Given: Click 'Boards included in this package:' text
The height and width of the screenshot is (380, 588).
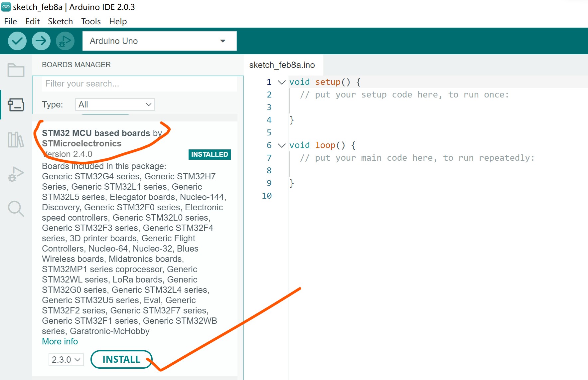Looking at the screenshot, I should tap(104, 166).
